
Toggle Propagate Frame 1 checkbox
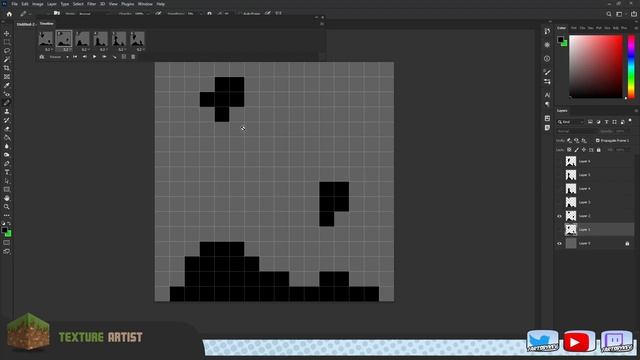598,140
